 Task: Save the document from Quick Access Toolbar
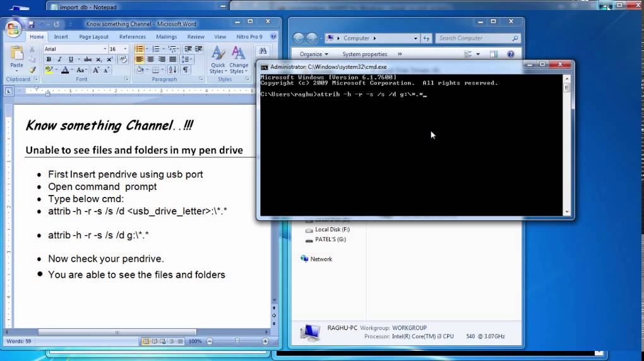(31, 24)
